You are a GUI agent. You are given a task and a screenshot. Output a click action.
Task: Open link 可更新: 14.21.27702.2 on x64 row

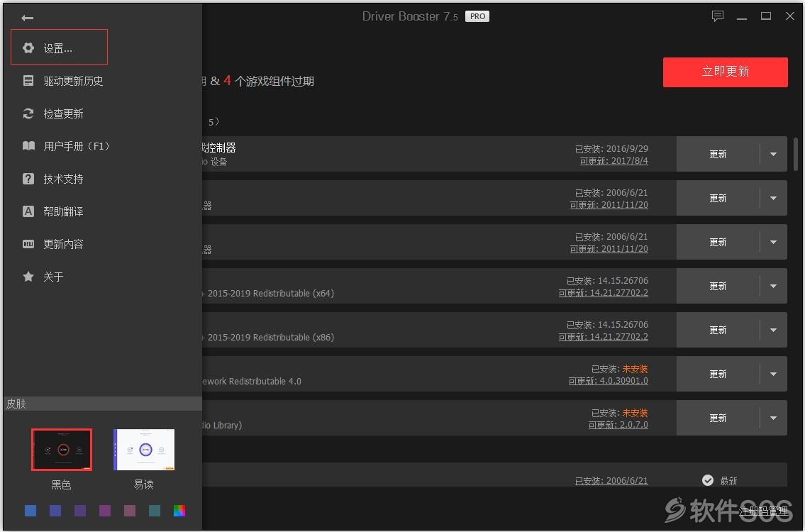coord(604,293)
